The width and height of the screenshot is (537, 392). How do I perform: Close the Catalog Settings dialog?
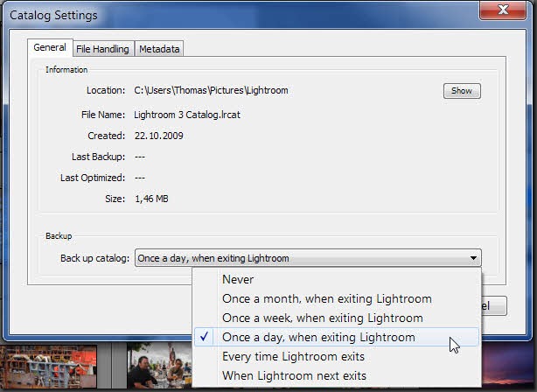[x=502, y=10]
